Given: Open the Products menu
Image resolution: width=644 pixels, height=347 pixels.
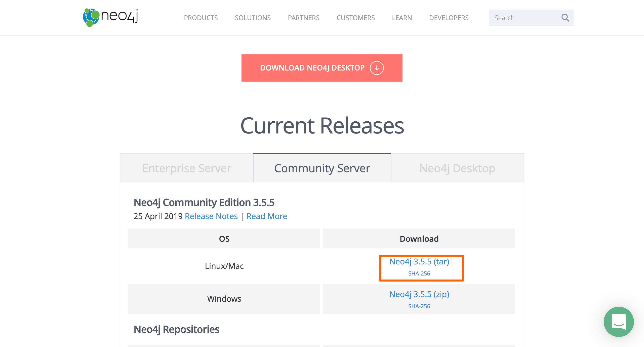Looking at the screenshot, I should pyautogui.click(x=201, y=18).
